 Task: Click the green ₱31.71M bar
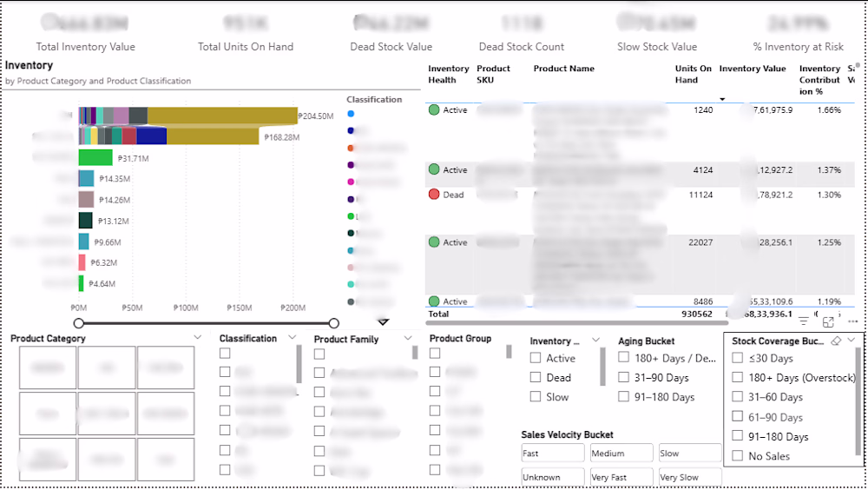click(x=95, y=157)
